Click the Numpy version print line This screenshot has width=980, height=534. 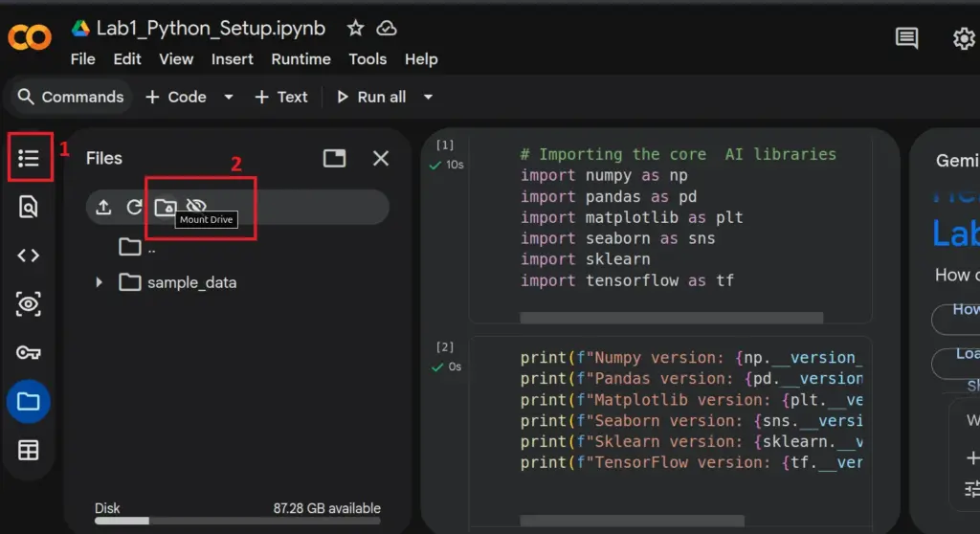(691, 358)
